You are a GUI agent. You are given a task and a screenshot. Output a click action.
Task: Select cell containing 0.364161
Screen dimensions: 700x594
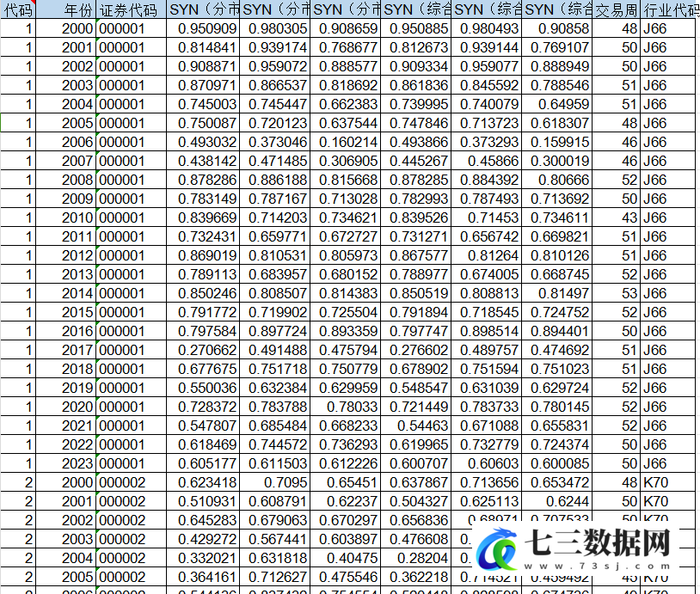click(x=203, y=577)
